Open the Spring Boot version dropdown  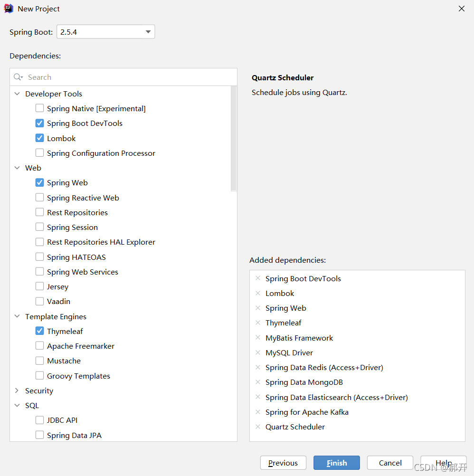tap(105, 31)
